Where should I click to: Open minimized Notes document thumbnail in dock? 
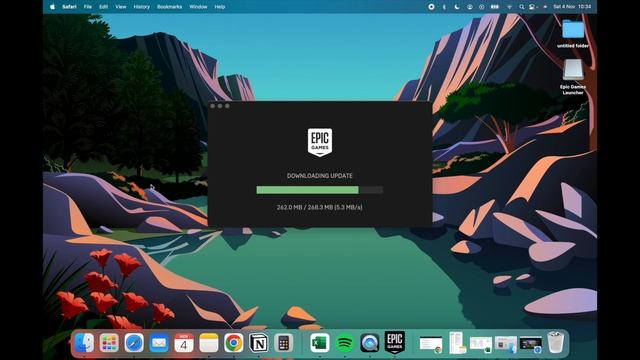click(x=457, y=343)
